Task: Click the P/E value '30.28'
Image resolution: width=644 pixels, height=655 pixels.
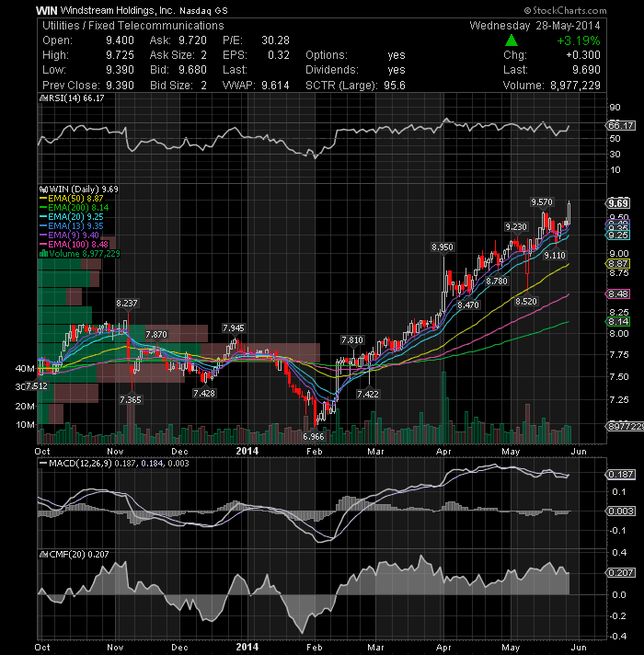Action: tap(276, 40)
